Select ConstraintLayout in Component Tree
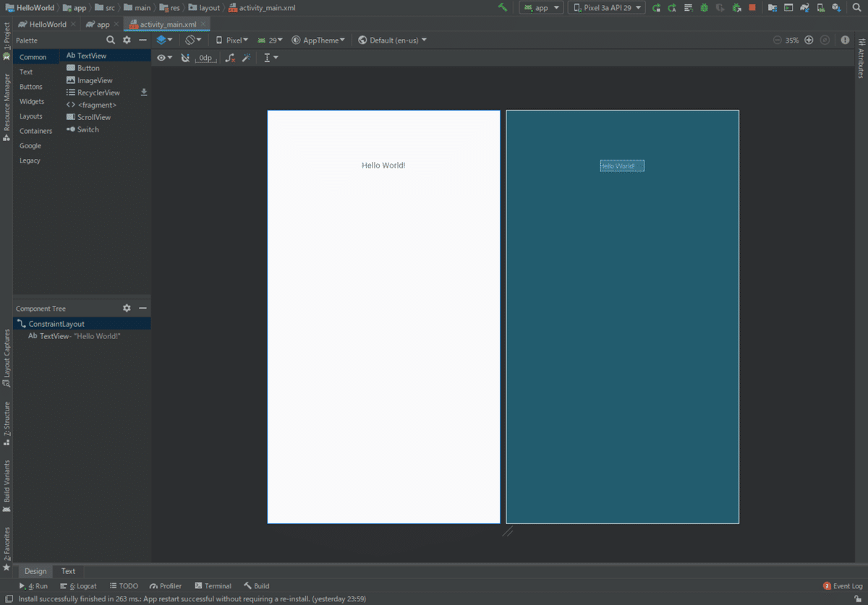Image resolution: width=868 pixels, height=605 pixels. [x=82, y=324]
